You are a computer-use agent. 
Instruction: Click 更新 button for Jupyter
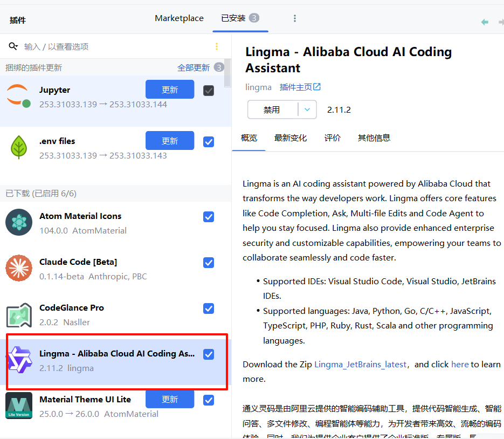(170, 90)
